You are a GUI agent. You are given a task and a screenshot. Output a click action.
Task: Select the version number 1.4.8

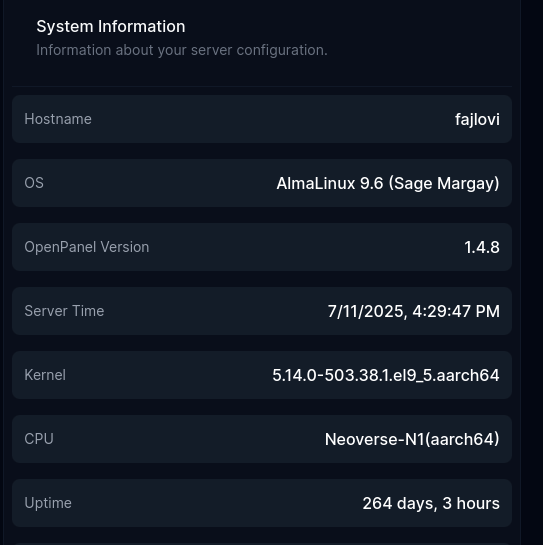(482, 247)
